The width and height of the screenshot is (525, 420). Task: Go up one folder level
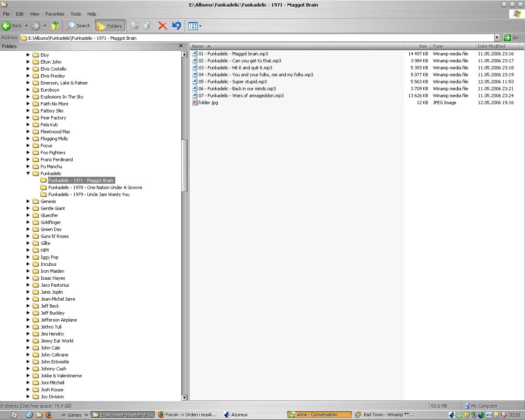pos(55,26)
